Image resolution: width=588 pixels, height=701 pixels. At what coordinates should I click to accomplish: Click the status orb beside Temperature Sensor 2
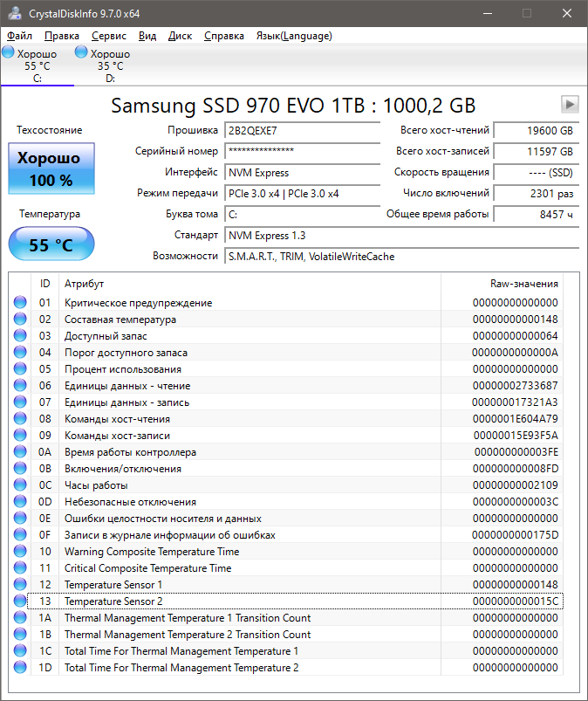(x=20, y=601)
